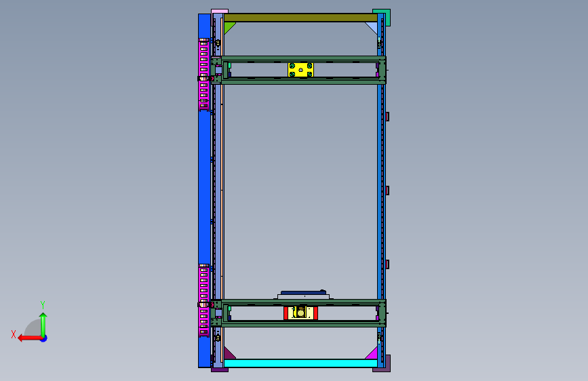Screen dimensions: 588x381
Task: Click the green Y label of the triad
Action: 43,304
